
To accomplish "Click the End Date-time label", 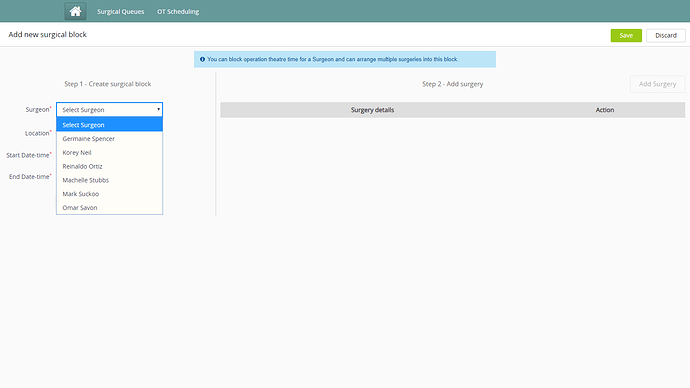I will coord(30,176).
